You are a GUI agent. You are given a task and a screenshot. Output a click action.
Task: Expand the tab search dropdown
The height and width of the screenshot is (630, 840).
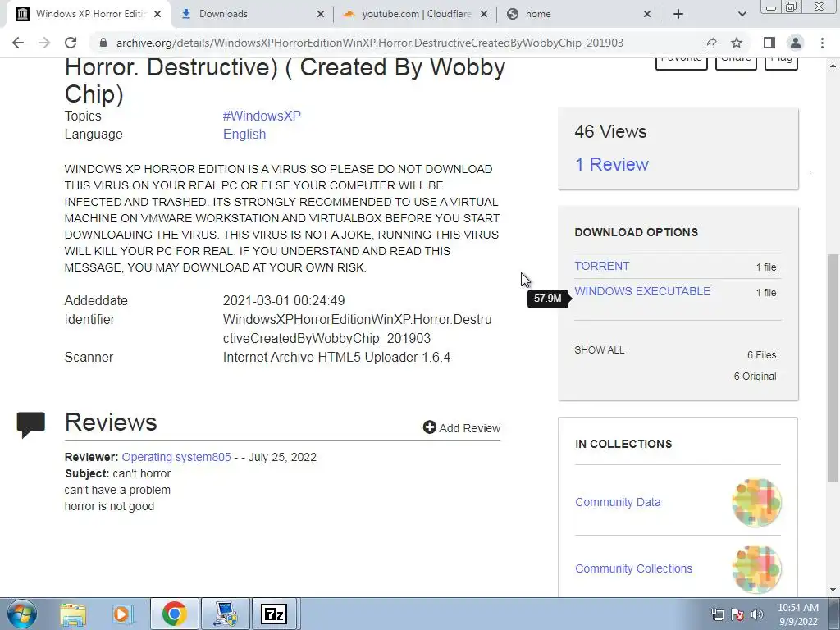tap(742, 14)
